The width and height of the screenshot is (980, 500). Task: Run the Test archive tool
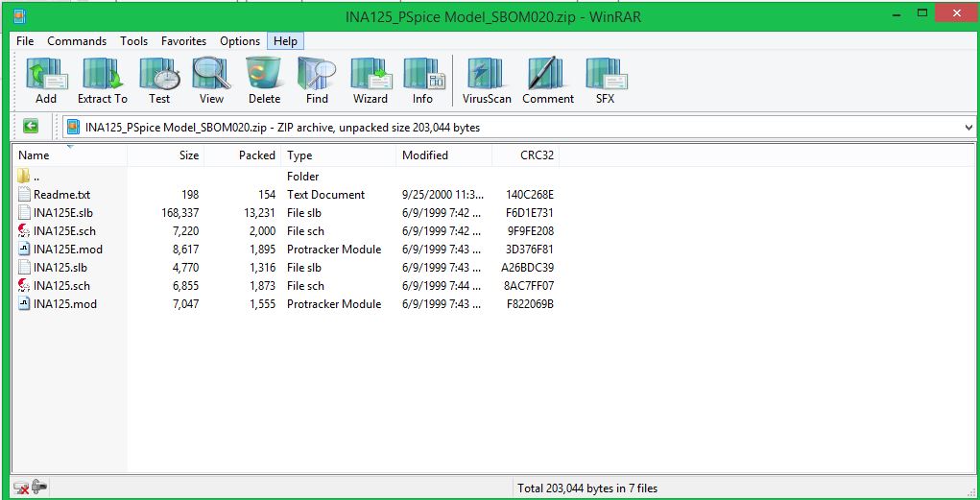pos(159,74)
